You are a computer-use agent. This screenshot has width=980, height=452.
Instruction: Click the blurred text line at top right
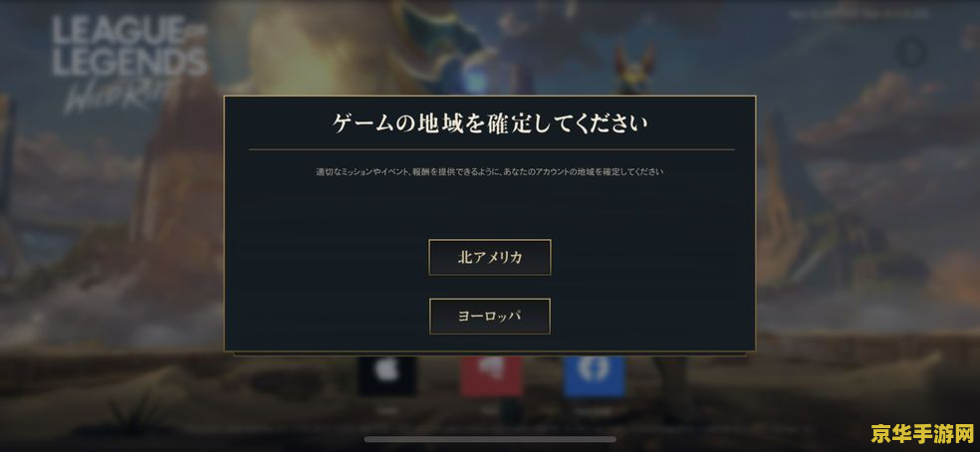[x=878, y=14]
